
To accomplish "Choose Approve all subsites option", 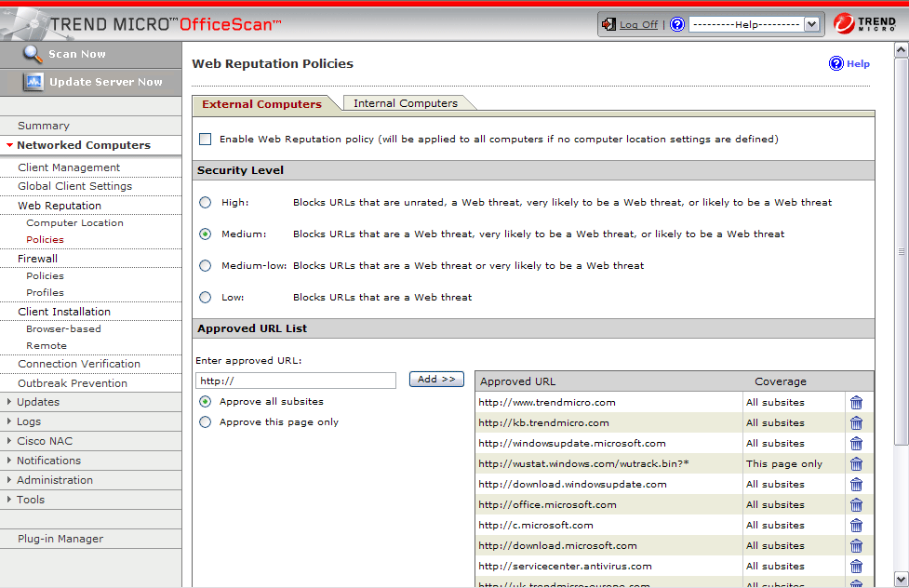I will (x=206, y=401).
